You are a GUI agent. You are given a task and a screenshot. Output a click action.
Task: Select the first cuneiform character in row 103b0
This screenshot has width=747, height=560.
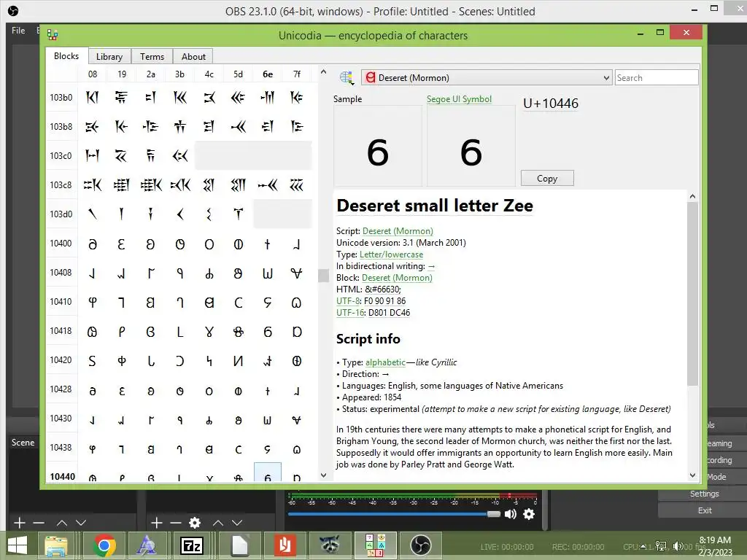pyautogui.click(x=93, y=98)
